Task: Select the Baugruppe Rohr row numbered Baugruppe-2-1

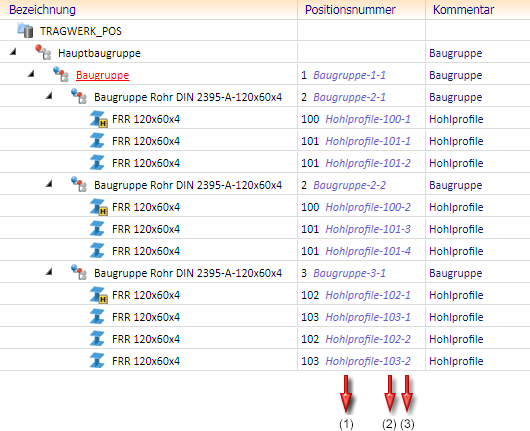Action: tap(188, 97)
